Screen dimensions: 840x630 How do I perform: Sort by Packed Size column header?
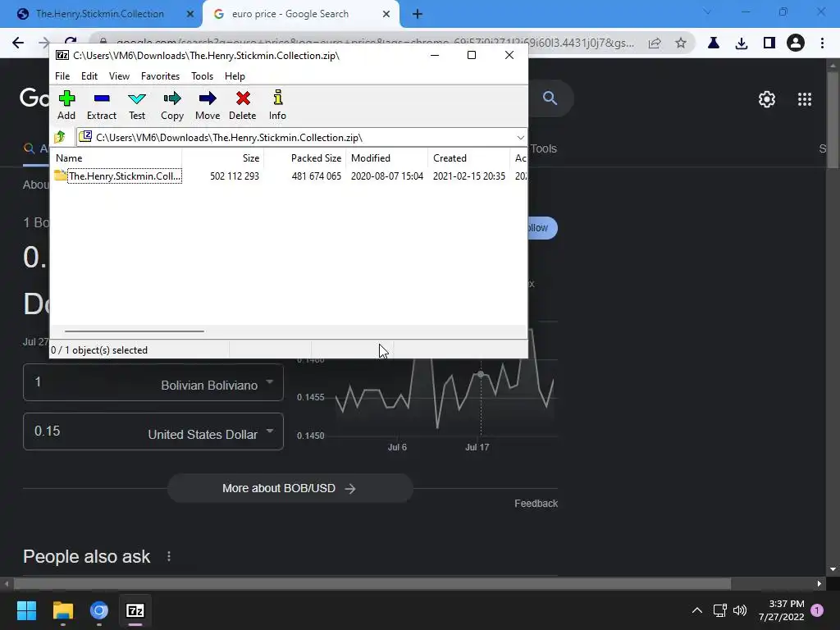coord(304,158)
